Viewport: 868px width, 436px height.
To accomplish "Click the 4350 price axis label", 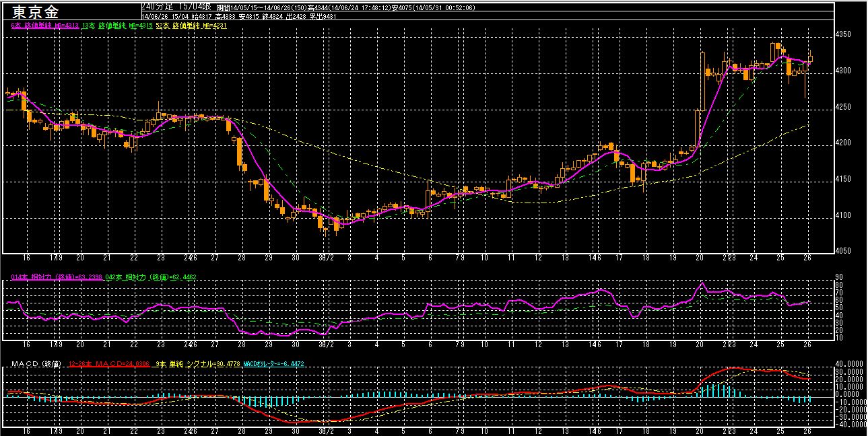I will pos(844,34).
